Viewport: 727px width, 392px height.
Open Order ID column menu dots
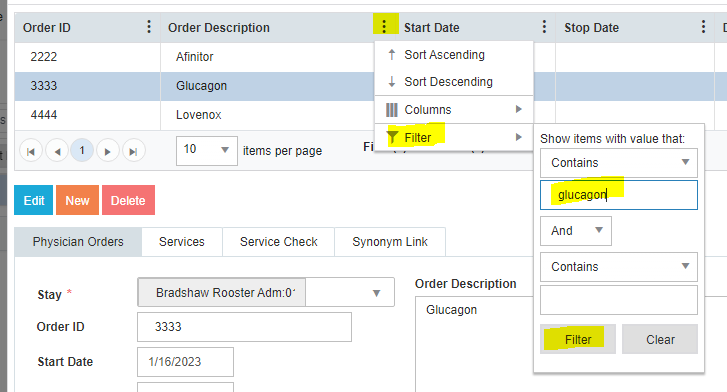[x=149, y=27]
